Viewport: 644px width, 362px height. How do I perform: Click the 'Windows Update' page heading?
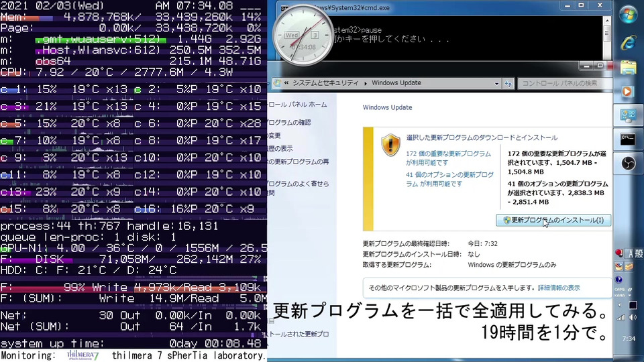(387, 107)
